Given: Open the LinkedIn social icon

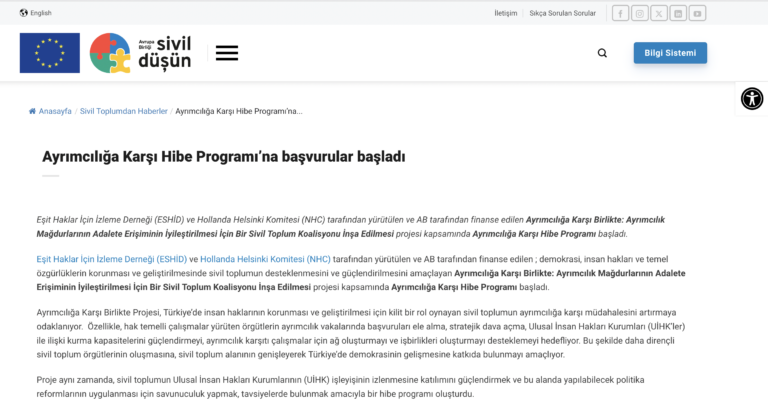Looking at the screenshot, I should point(678,13).
